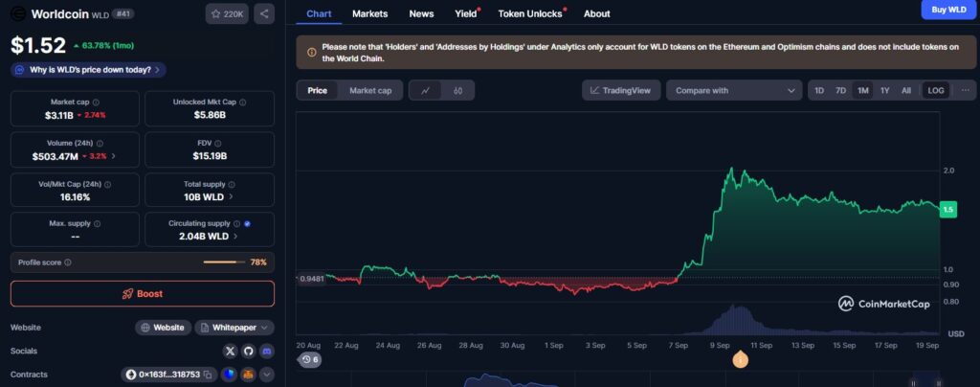This screenshot has height=387, width=980.
Task: Expand Volume (24h) details chevron
Action: [113, 156]
